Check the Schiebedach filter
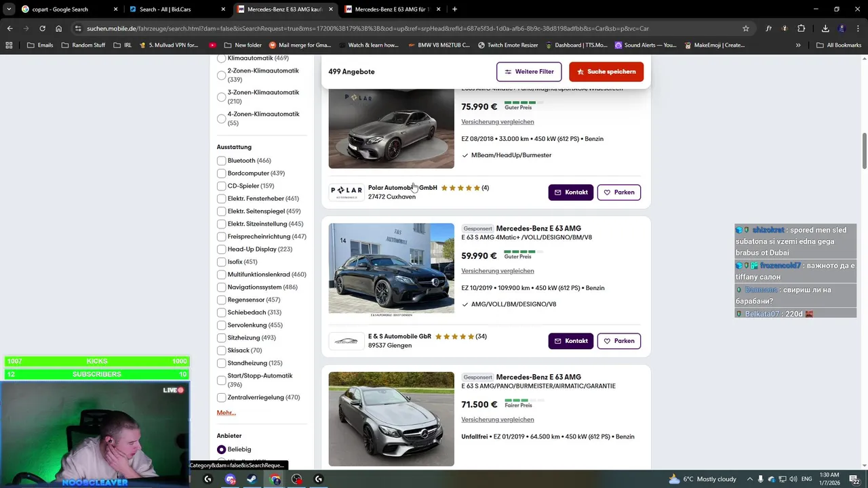Image resolution: width=868 pixels, height=488 pixels. pyautogui.click(x=221, y=312)
